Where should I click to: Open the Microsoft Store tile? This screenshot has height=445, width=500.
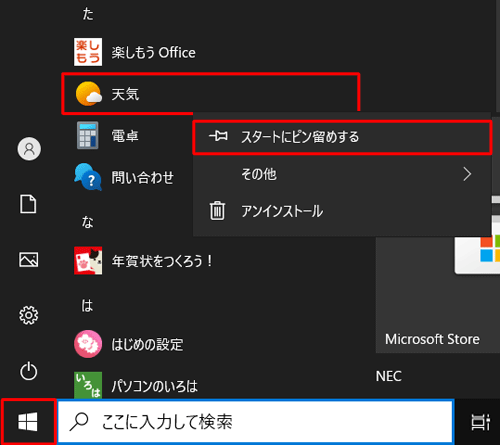pyautogui.click(x=438, y=295)
